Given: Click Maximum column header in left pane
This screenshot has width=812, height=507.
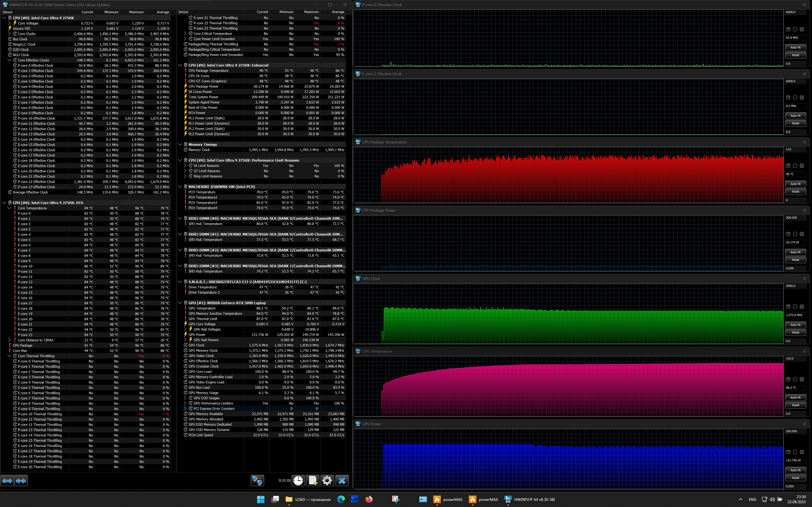Looking at the screenshot, I should pos(136,12).
